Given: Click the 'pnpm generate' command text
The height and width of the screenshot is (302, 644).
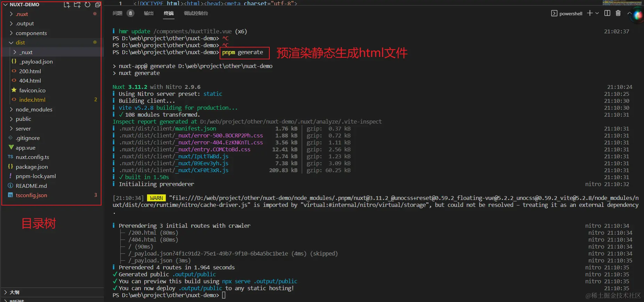Looking at the screenshot, I should [x=243, y=52].
